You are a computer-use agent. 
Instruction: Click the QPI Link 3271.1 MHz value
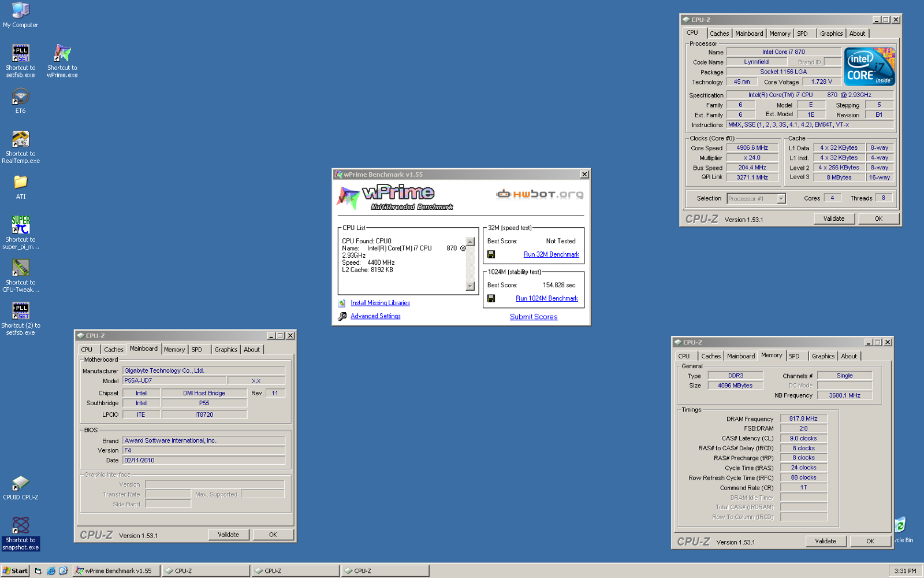[x=752, y=177]
